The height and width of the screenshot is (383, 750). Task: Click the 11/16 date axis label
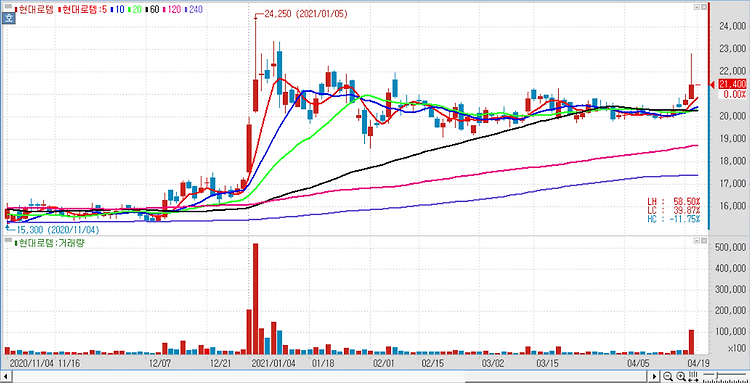(x=69, y=363)
